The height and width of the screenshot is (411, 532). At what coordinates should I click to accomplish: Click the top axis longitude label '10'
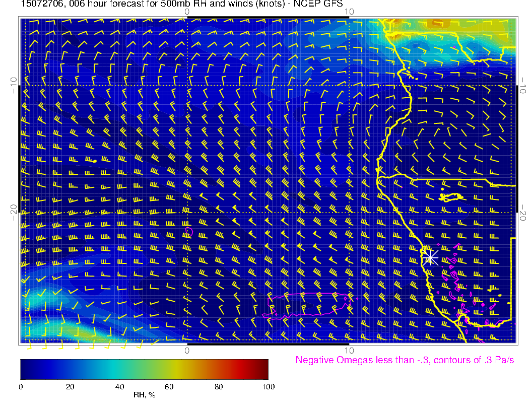pos(349,12)
